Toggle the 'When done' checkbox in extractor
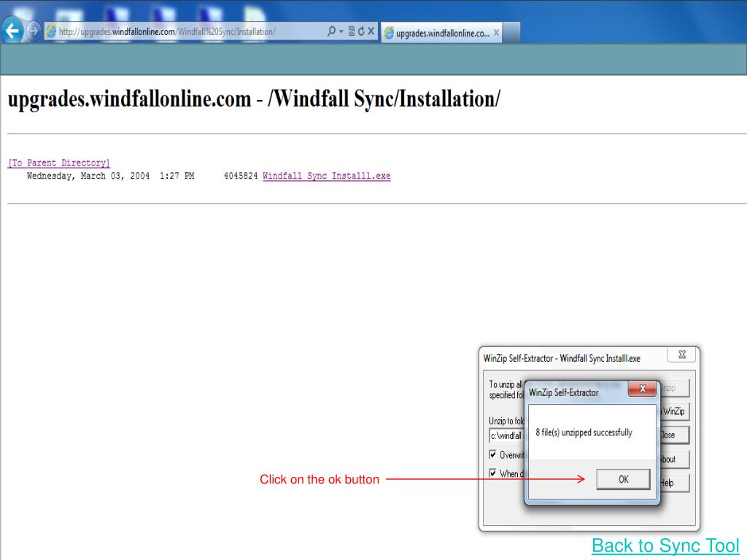The width and height of the screenshot is (747, 560). pos(492,472)
